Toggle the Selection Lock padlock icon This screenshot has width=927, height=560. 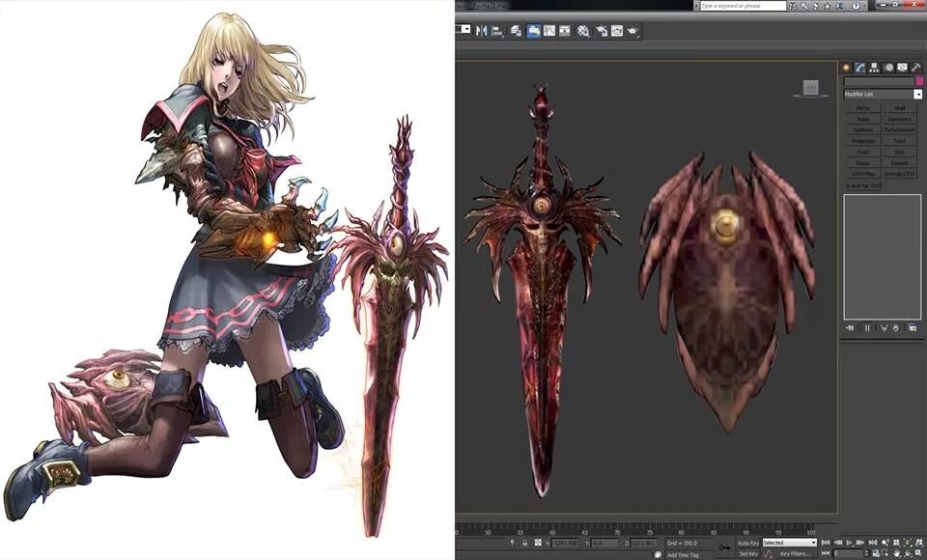tap(524, 543)
